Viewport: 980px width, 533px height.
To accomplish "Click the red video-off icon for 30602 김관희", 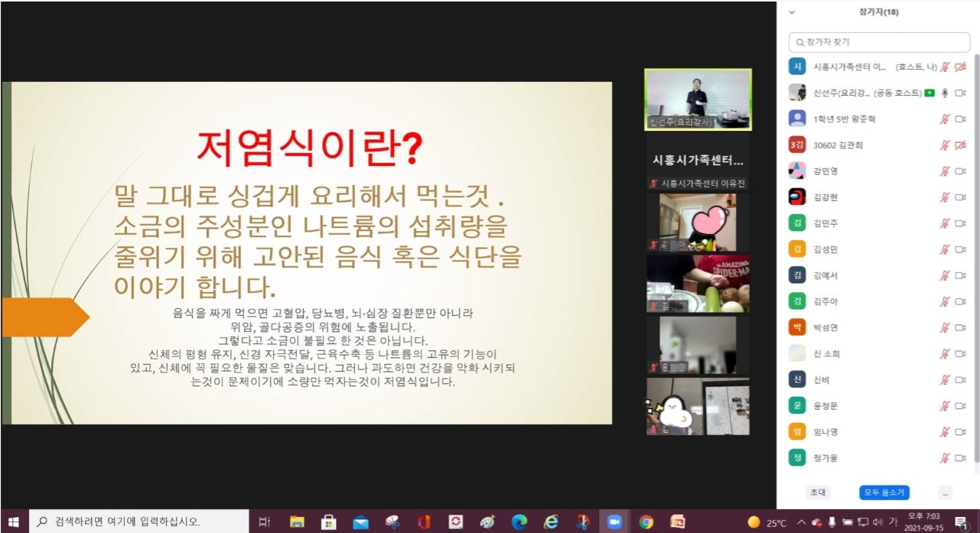I will point(960,145).
